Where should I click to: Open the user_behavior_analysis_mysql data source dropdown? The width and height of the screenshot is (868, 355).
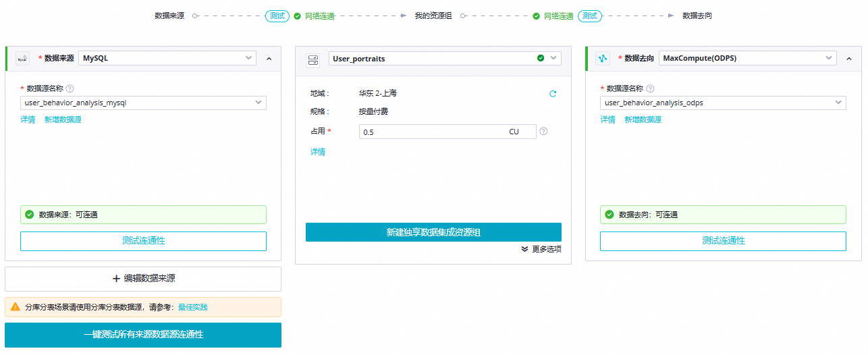tap(143, 103)
